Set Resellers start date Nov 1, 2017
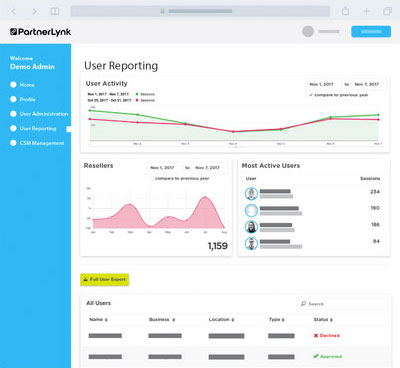Viewport: 400px width, 368px height. tap(163, 168)
